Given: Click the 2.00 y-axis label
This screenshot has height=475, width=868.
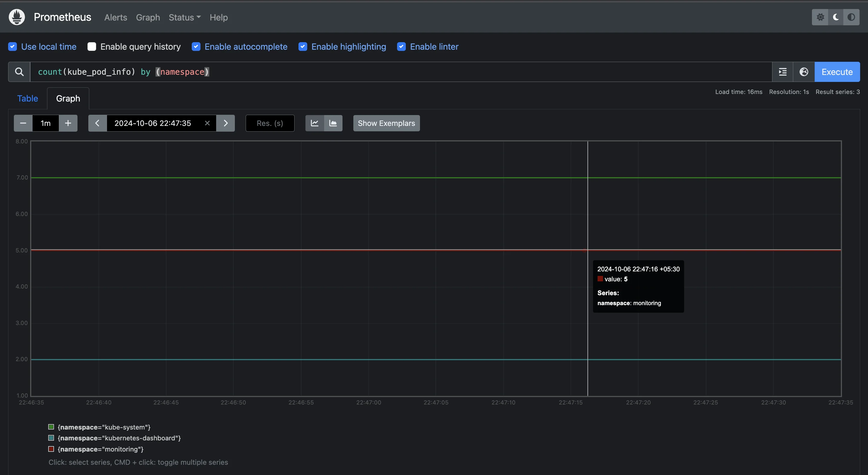Looking at the screenshot, I should pos(22,359).
